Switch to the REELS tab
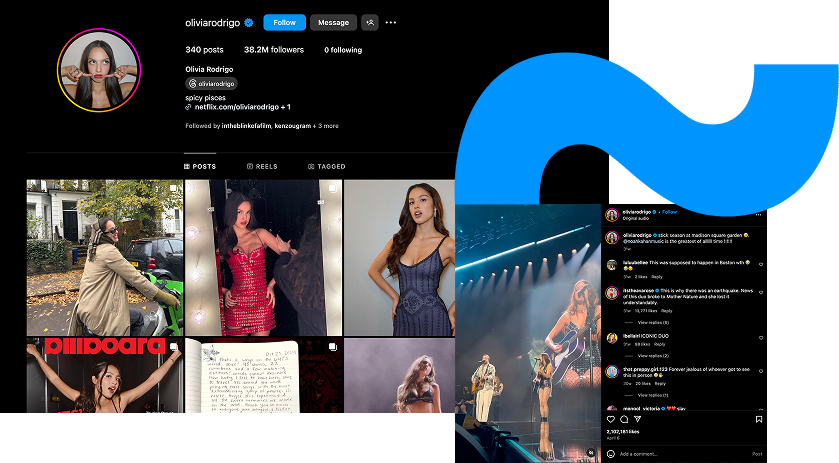This screenshot has height=463, width=839. (262, 166)
